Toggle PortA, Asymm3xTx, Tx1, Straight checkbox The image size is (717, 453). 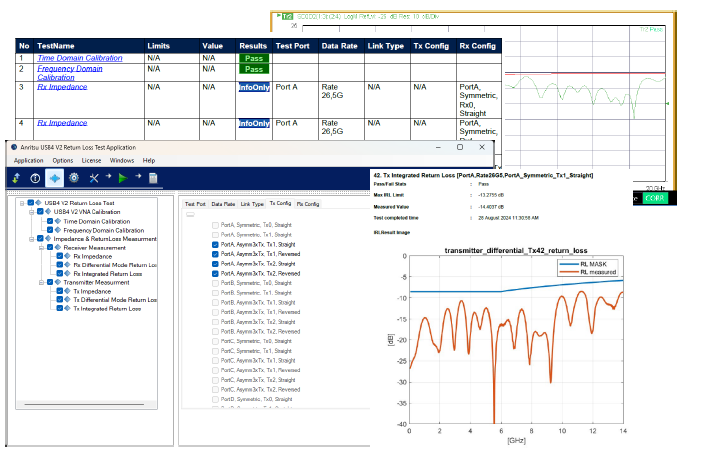click(215, 244)
